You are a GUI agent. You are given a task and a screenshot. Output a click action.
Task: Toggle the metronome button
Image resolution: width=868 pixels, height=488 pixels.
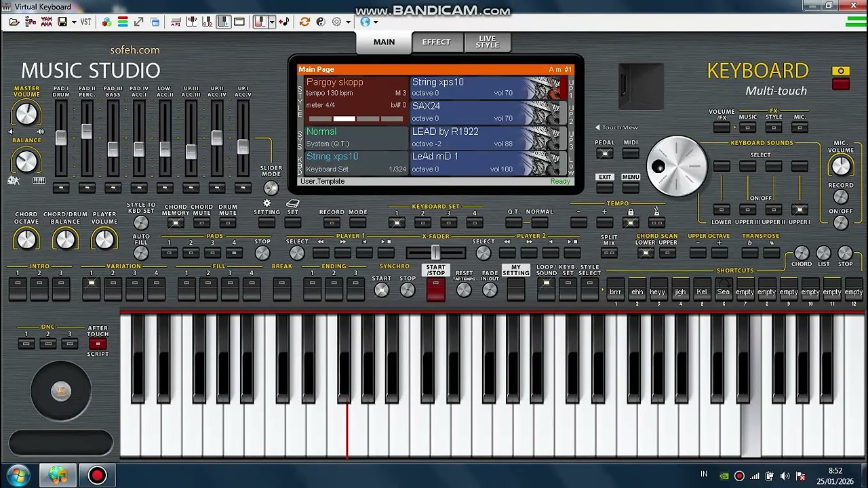coord(656,222)
